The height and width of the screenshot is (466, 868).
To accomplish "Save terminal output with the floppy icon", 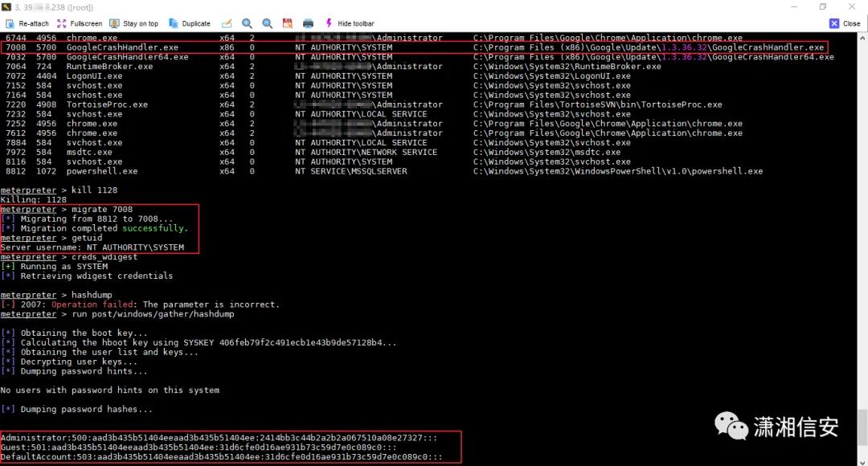I will (x=287, y=23).
